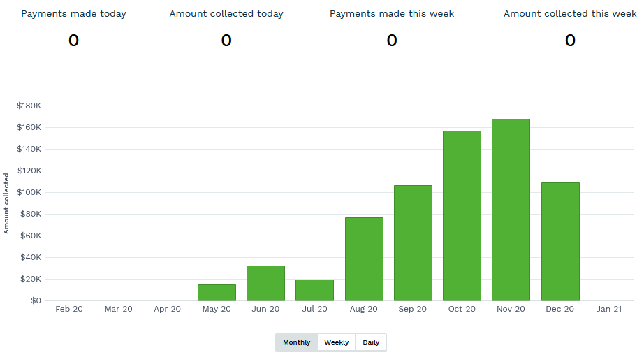Click the Dec 20 bar
644x355 pixels.
click(x=560, y=242)
